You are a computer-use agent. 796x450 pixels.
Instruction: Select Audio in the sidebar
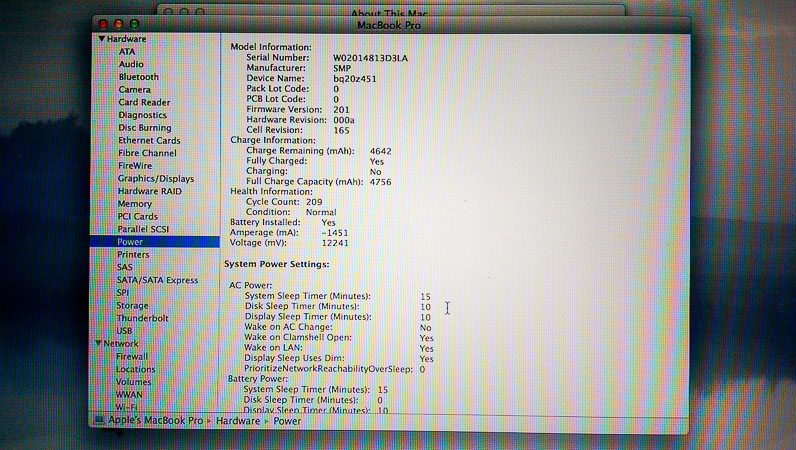(131, 64)
